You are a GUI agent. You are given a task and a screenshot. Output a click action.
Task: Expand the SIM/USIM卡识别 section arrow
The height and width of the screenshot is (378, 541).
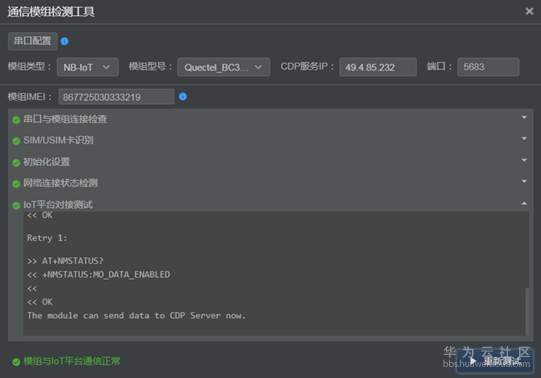[524, 138]
